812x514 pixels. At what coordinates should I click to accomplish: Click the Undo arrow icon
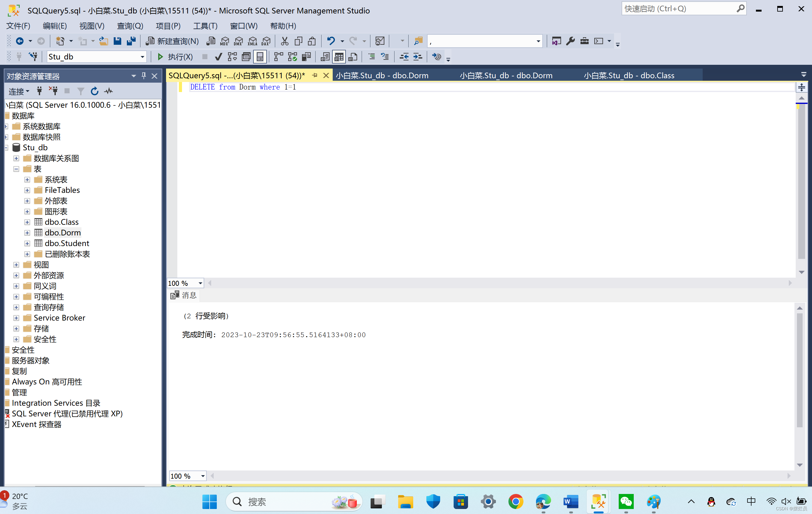pyautogui.click(x=331, y=41)
